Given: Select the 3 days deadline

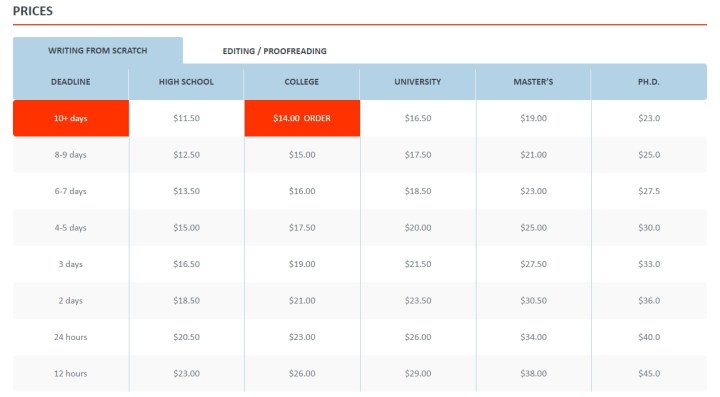Looking at the screenshot, I should [71, 264].
